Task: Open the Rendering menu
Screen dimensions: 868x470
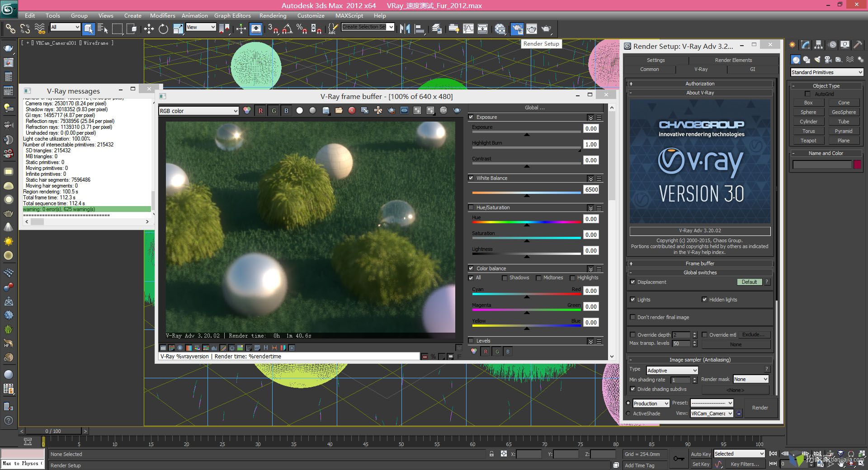Action: click(273, 15)
